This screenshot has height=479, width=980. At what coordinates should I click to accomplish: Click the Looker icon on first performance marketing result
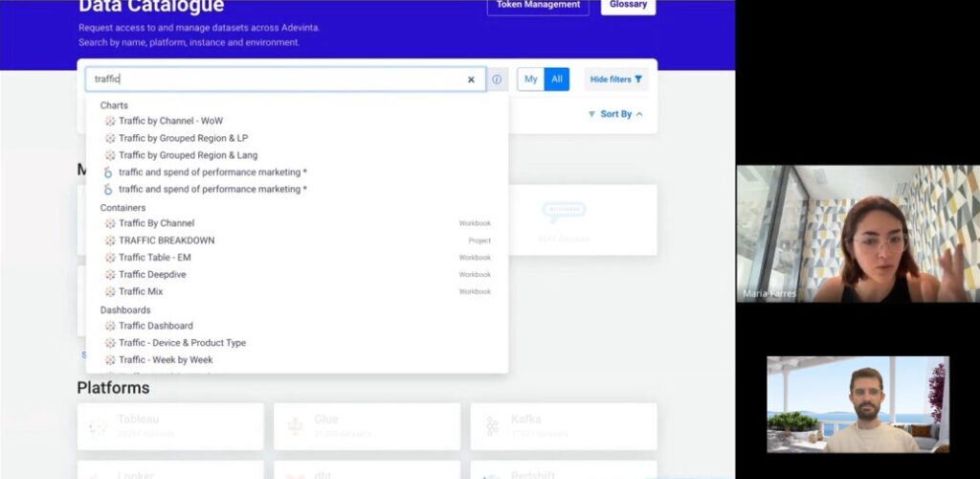tap(108, 172)
